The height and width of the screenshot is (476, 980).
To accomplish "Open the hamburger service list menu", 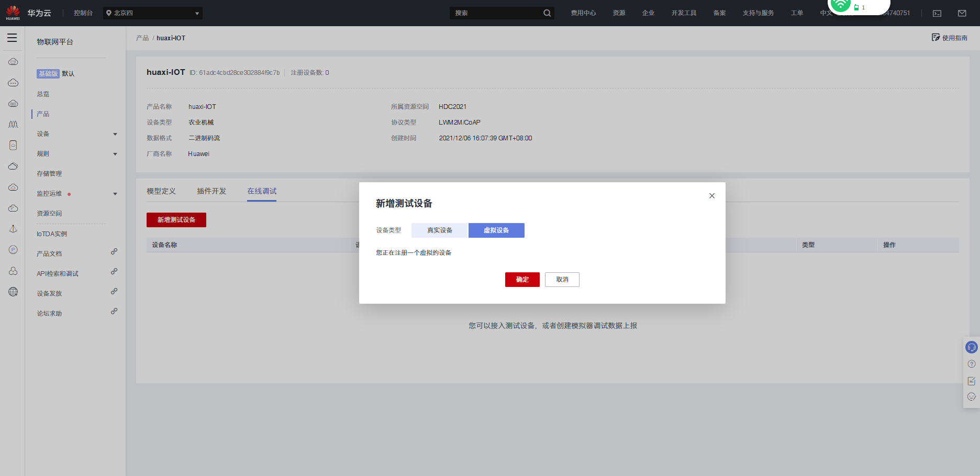I will tap(12, 38).
